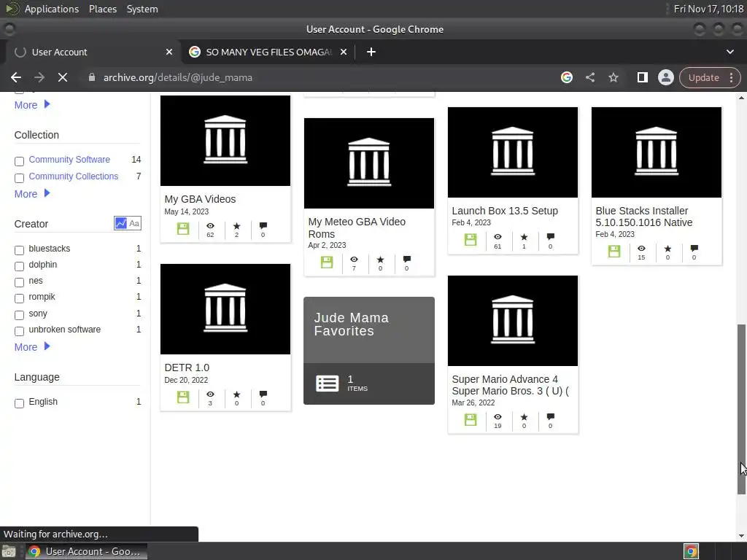Check the rompik creator checkbox

tap(19, 298)
